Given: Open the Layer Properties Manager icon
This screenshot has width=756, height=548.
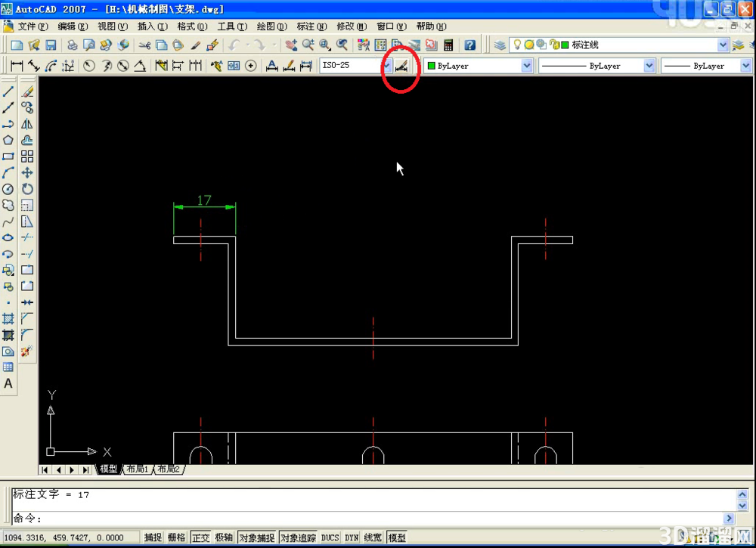Looking at the screenshot, I should [500, 45].
